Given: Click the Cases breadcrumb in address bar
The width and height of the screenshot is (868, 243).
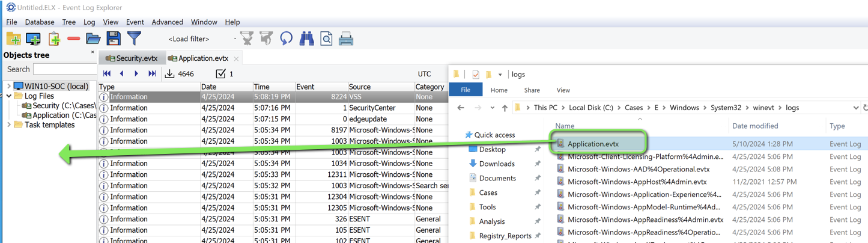Looking at the screenshot, I should coord(633,108).
